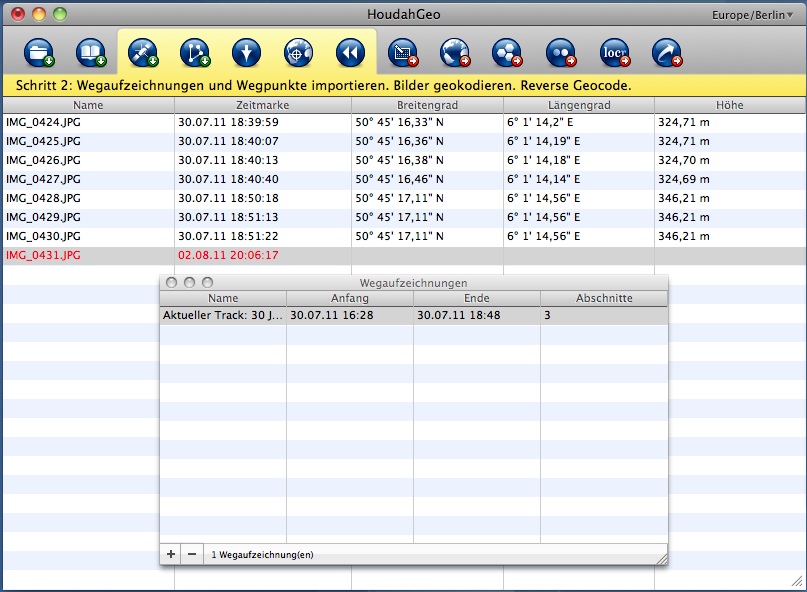807x592 pixels.
Task: Click the curved arrow share export icon
Action: point(667,53)
